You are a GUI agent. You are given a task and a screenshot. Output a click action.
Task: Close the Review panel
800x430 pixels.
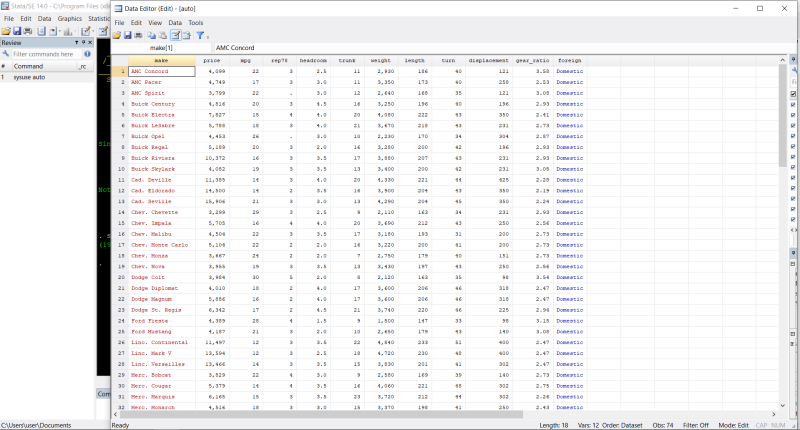[x=90, y=42]
